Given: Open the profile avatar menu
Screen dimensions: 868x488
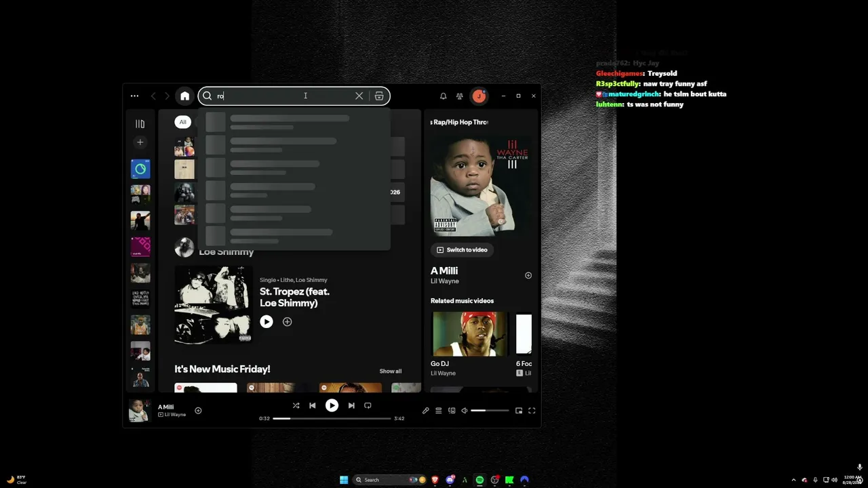Looking at the screenshot, I should coord(479,96).
